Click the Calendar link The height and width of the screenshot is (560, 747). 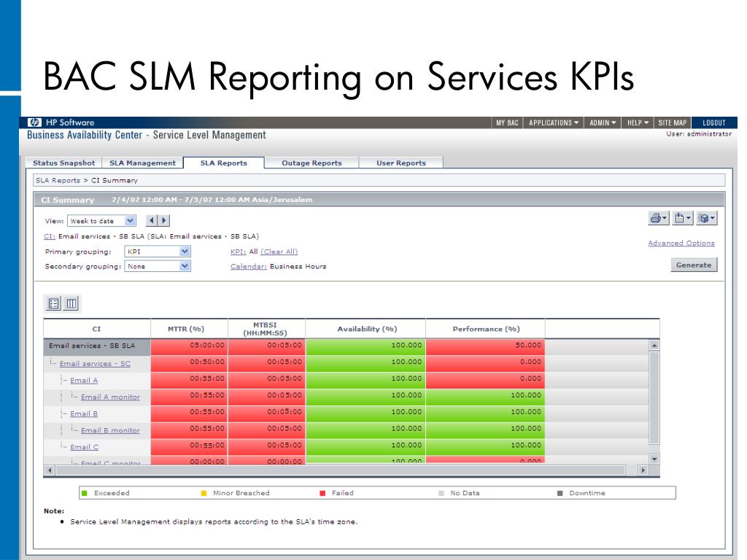[x=248, y=266]
